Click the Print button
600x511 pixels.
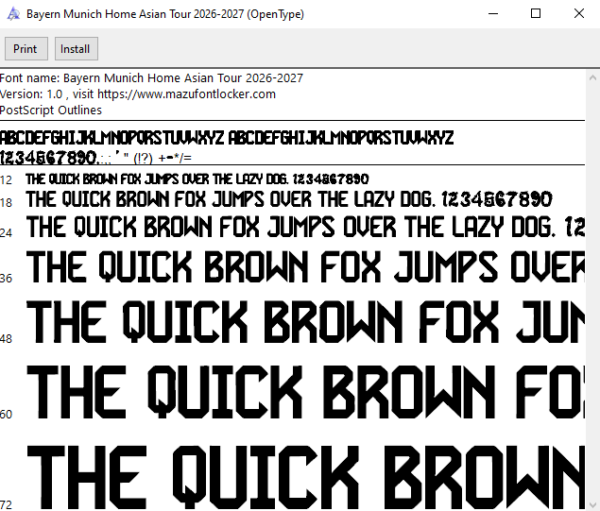(x=26, y=49)
